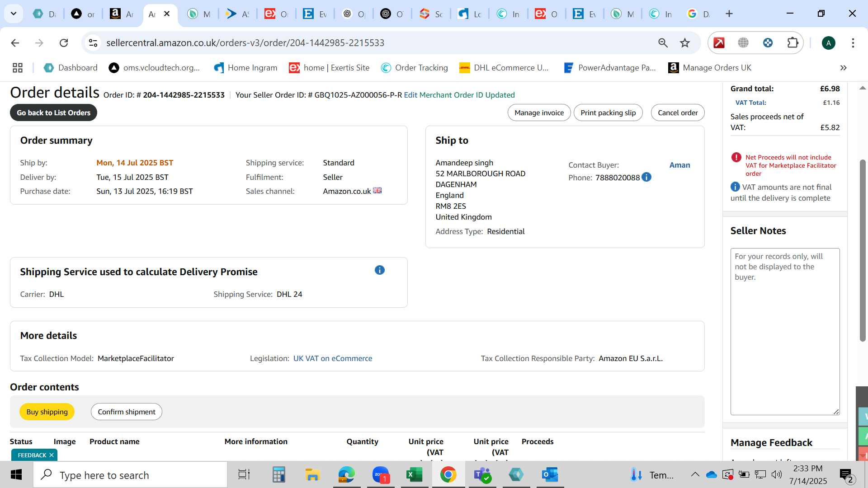The image size is (868, 488).
Task: Click Go back to List Orders button
Action: coord(53,113)
